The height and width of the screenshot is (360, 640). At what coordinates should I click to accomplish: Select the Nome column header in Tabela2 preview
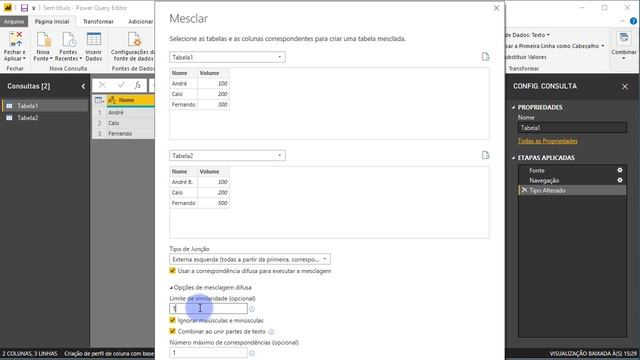(x=184, y=171)
